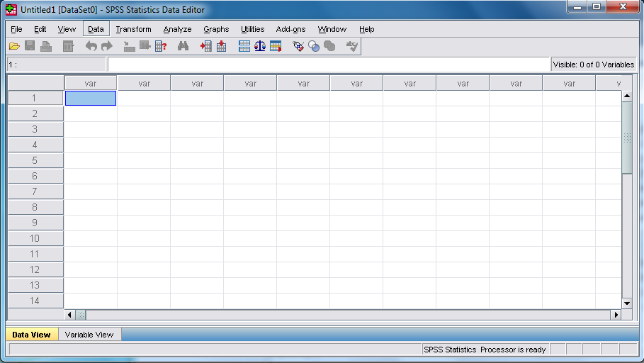The height and width of the screenshot is (363, 644).
Task: Open the Recall recently used dialogs icon
Action: coord(68,46)
